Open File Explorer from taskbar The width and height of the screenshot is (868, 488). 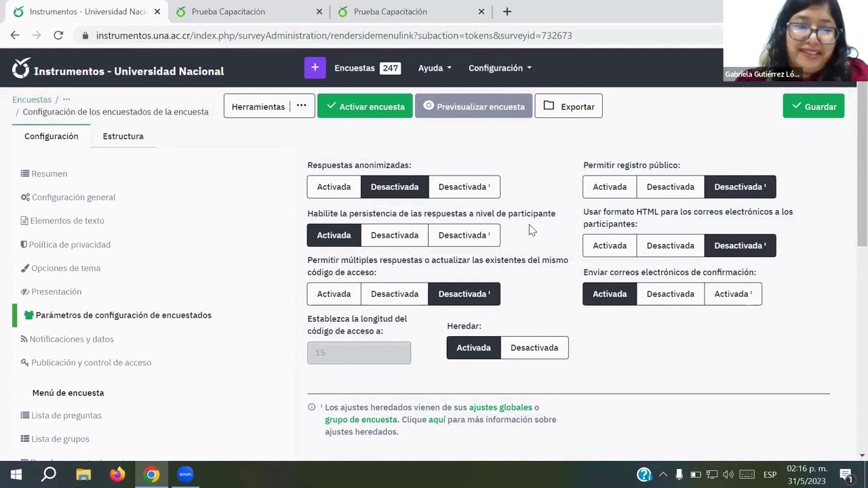pos(83,474)
